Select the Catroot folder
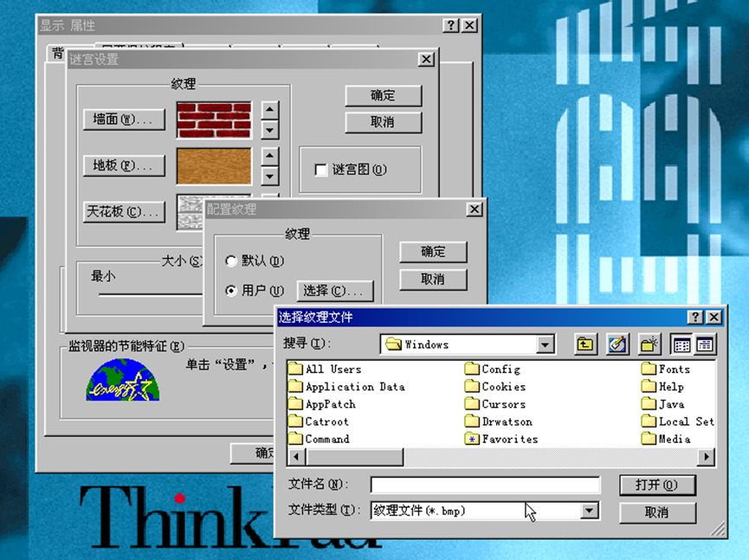The width and height of the screenshot is (749, 560). [x=320, y=422]
